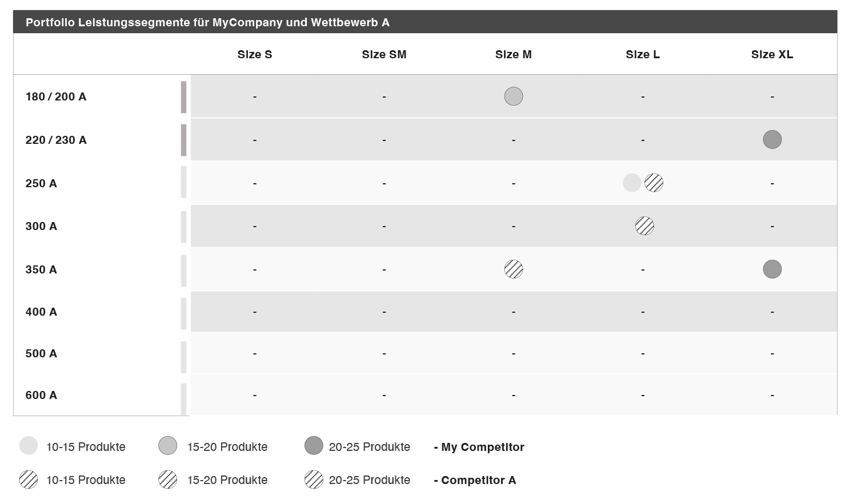
Task: Select the Size SM column header
Action: [384, 55]
